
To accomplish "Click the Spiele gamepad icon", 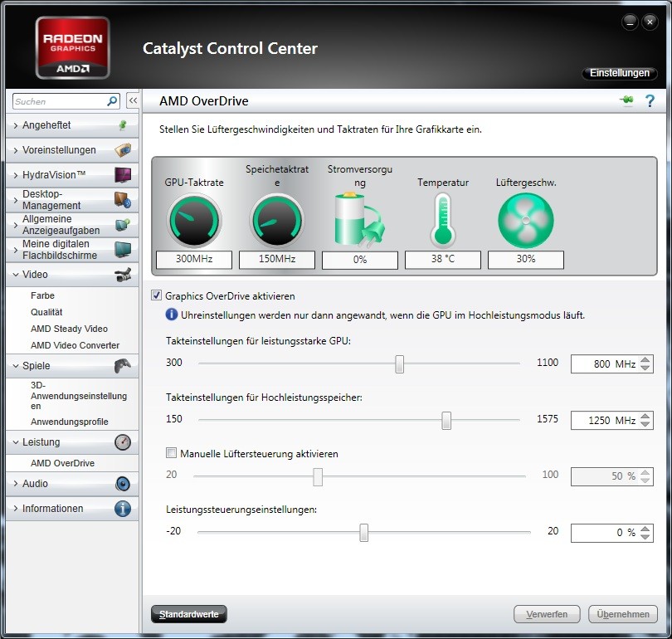I will [x=123, y=366].
